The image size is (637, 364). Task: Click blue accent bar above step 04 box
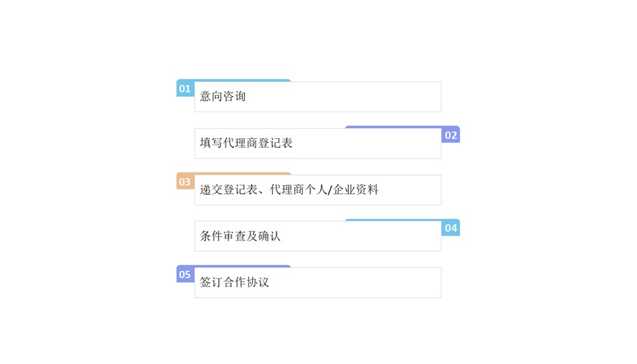click(x=393, y=220)
